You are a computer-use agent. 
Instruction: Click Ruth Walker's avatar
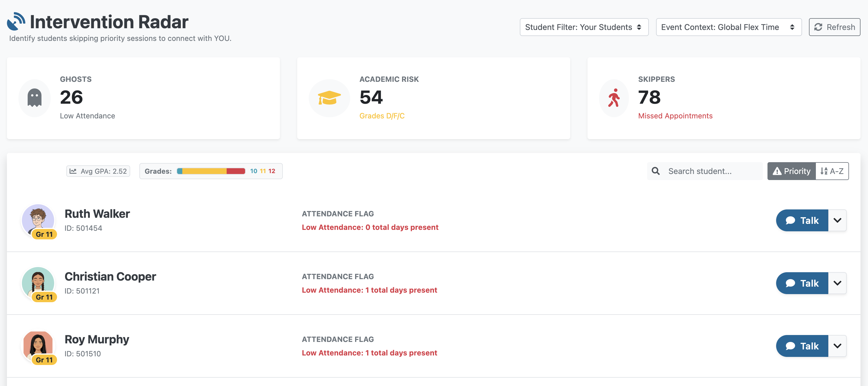click(38, 220)
